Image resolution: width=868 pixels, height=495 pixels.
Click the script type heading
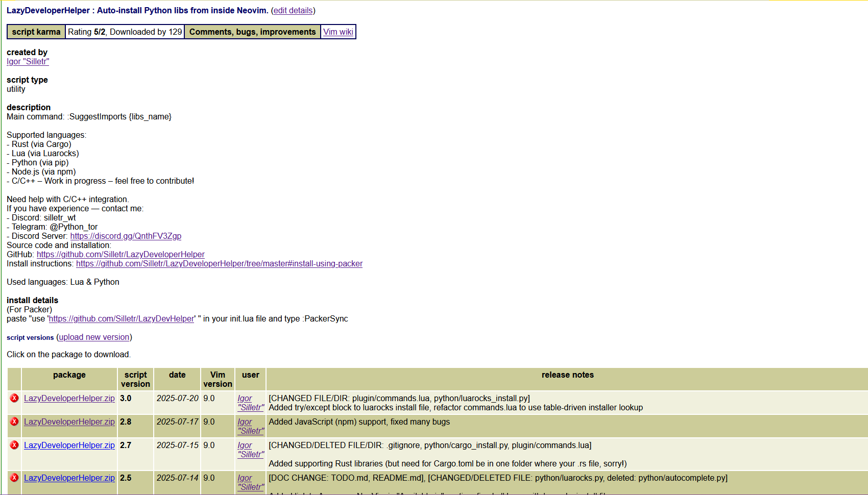[x=27, y=80]
